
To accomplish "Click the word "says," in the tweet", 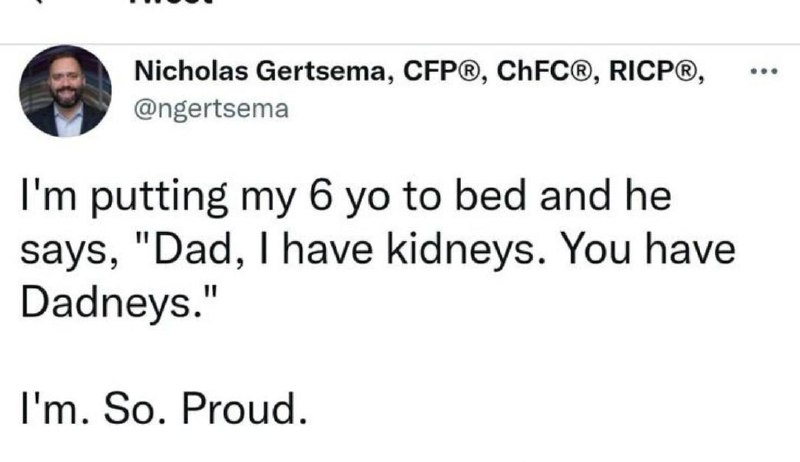I will 70,253.
